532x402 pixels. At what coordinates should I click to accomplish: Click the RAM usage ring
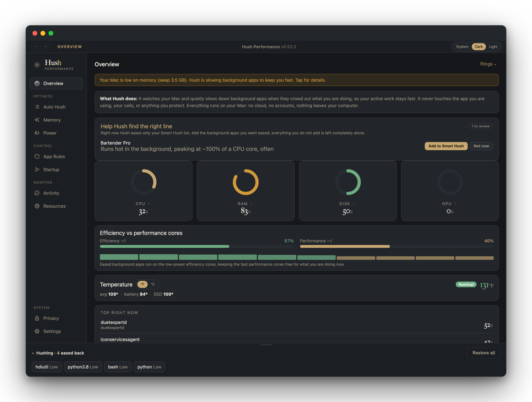click(246, 182)
